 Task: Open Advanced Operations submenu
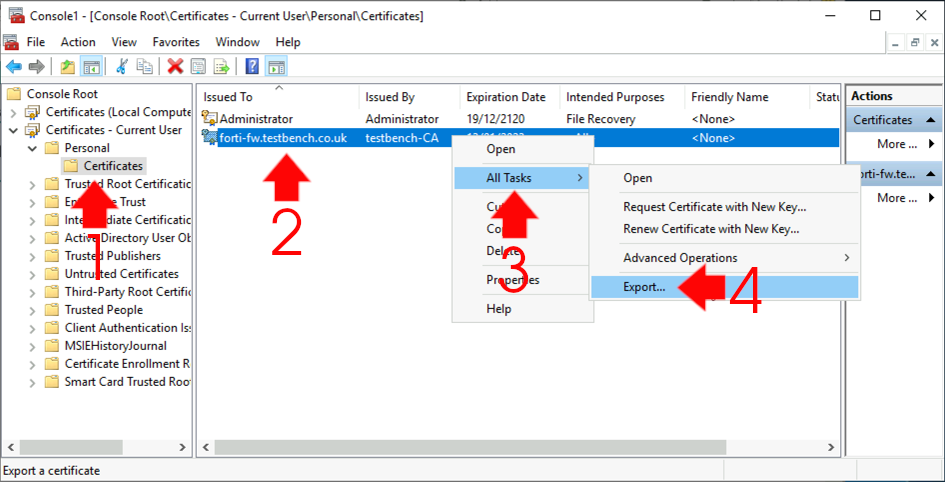724,258
